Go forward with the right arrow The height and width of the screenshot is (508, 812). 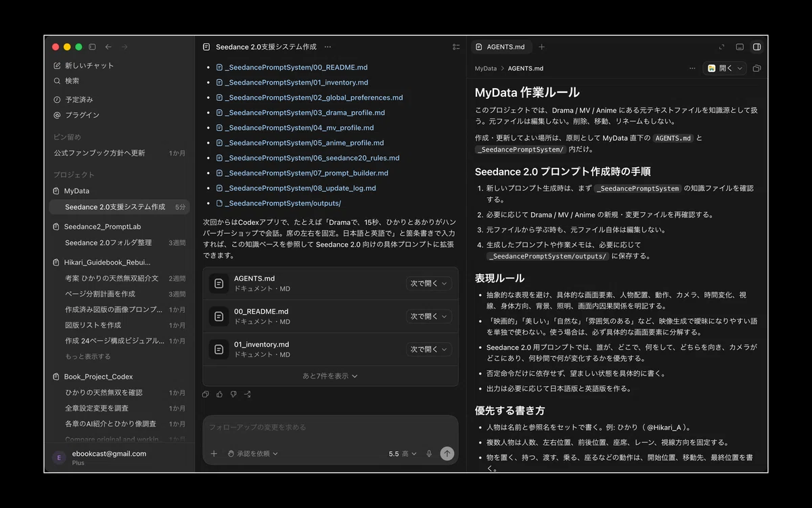point(124,47)
